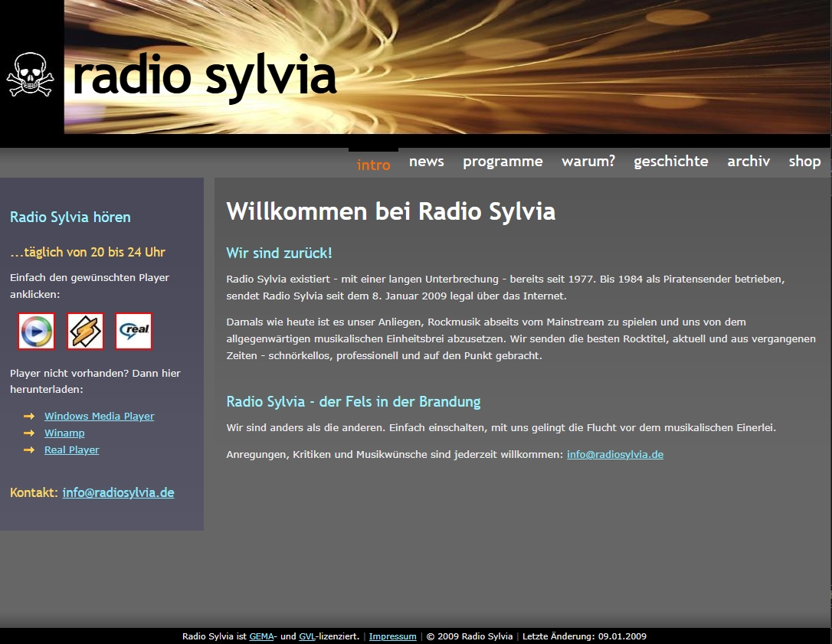Screen dimensions: 832x644
Task: Click the Windows Media Player stream icon
Action: (36, 332)
